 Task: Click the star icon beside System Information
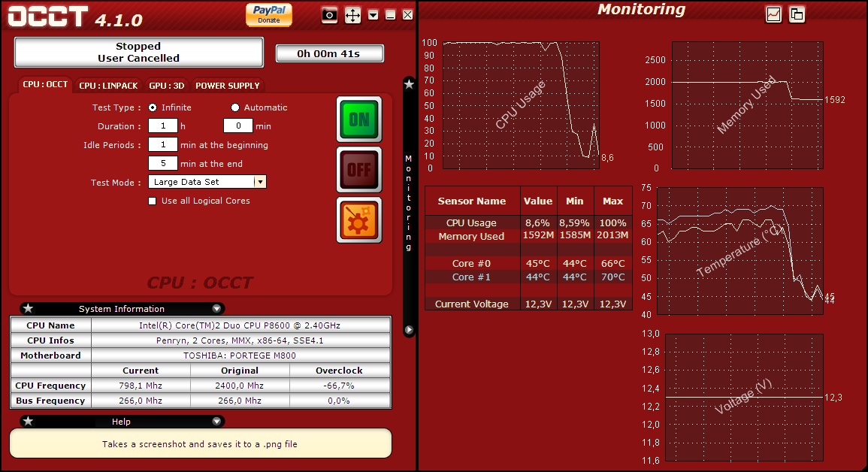(29, 309)
